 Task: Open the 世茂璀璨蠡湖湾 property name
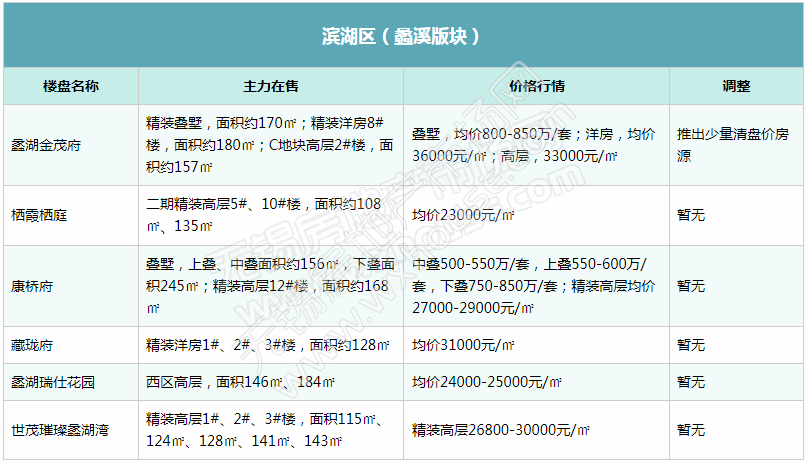click(x=60, y=430)
